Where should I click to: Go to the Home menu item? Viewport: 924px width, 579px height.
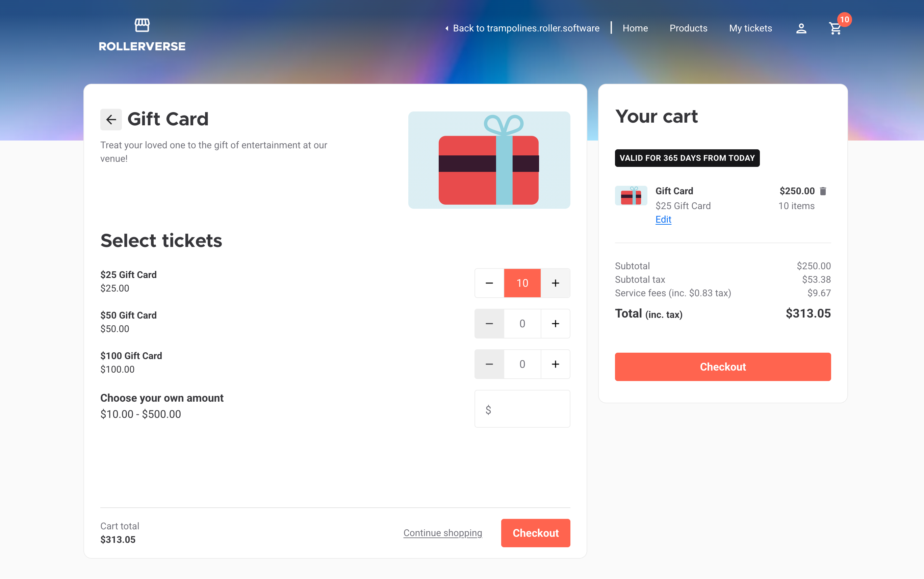point(635,28)
